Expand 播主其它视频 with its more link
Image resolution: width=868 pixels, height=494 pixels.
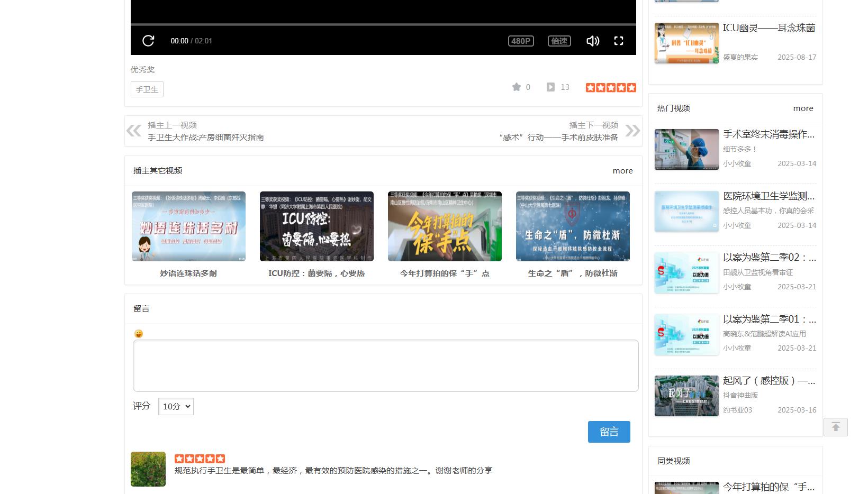622,170
